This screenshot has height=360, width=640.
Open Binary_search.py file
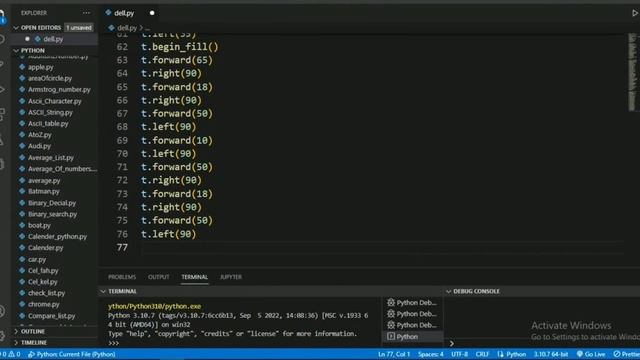(x=52, y=214)
